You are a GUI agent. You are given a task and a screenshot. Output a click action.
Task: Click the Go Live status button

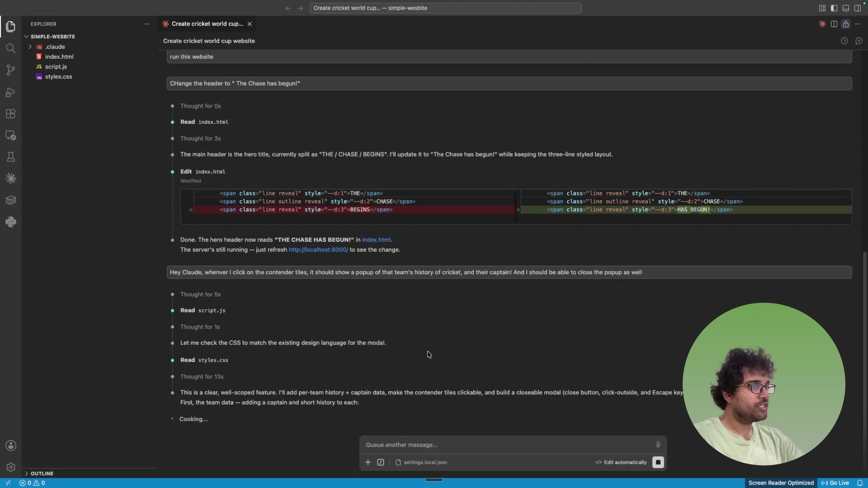(x=835, y=483)
